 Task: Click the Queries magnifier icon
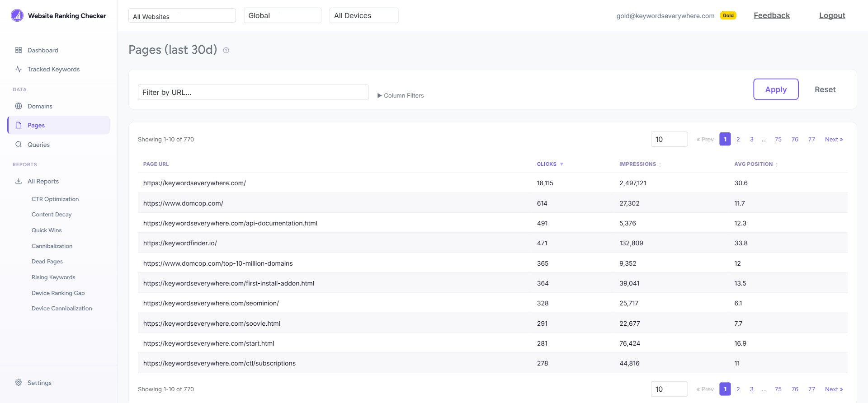point(19,145)
